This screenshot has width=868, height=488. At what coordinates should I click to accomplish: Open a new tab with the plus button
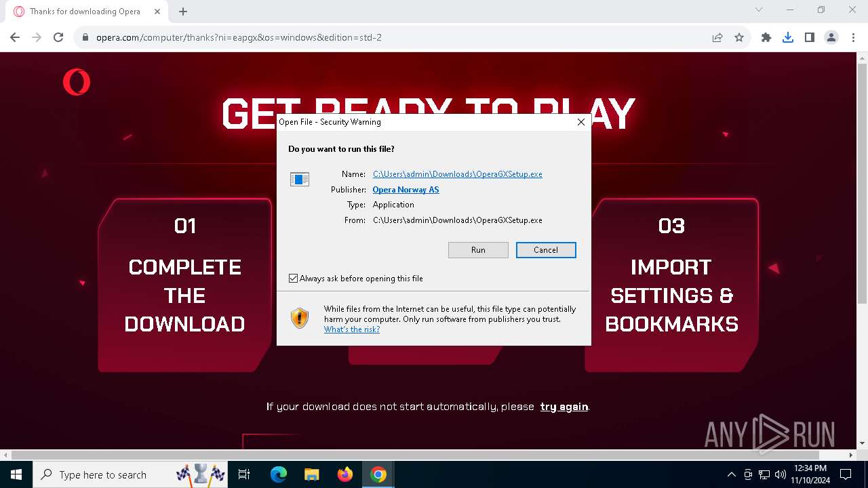(183, 12)
